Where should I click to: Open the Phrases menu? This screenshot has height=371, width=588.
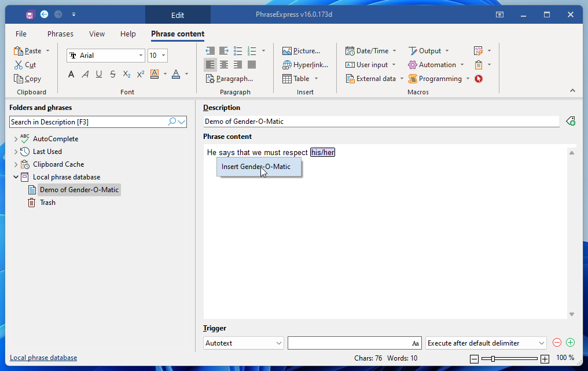click(60, 34)
